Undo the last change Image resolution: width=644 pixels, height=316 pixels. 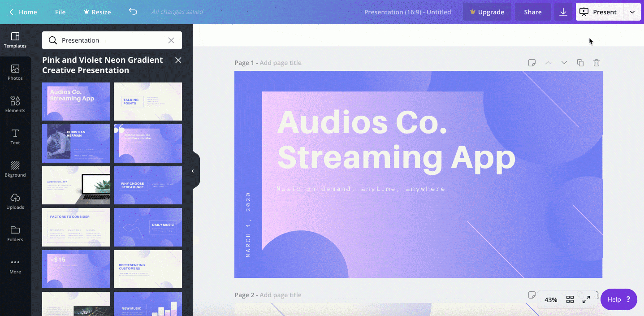133,12
